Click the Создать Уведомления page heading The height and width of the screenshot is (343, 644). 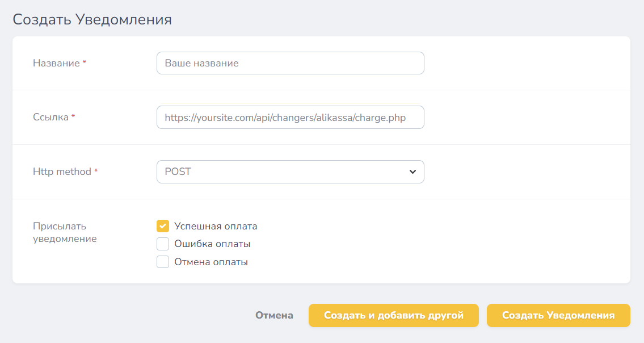[92, 19]
